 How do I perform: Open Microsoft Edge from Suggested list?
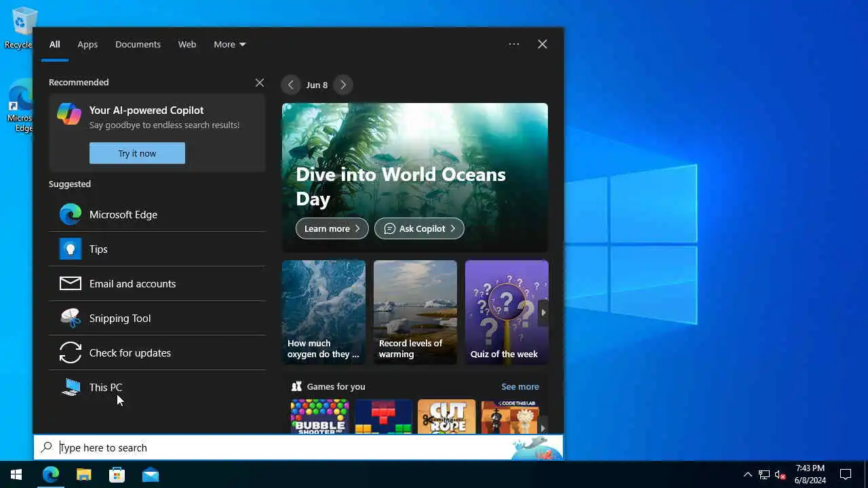tap(157, 214)
